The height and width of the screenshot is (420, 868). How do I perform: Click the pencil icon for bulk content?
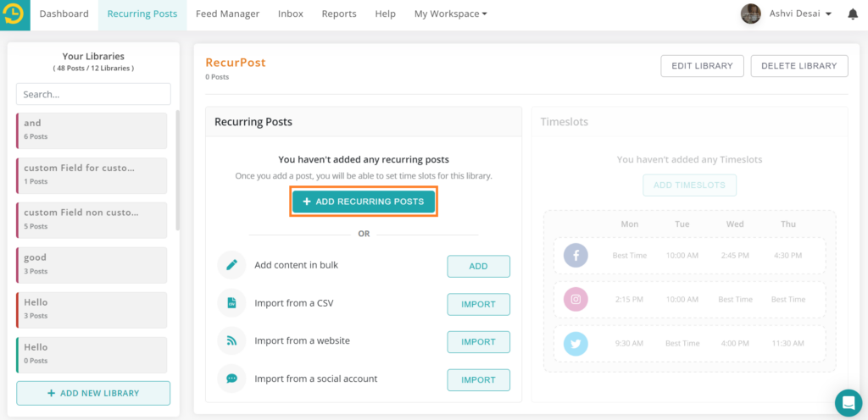231,265
